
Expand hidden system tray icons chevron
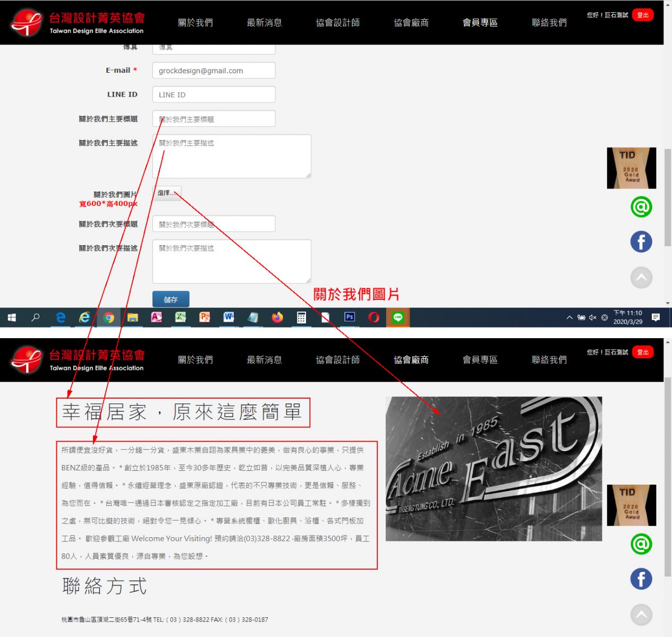[569, 317]
